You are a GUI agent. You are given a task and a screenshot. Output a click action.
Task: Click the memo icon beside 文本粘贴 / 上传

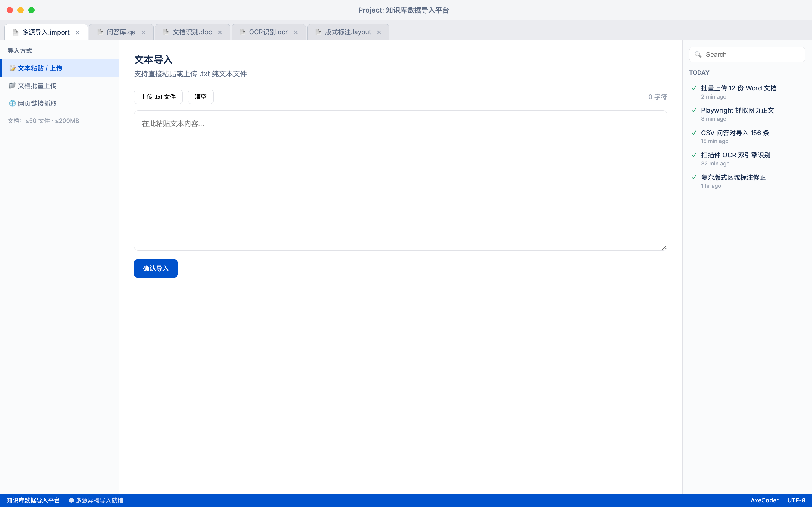12,68
